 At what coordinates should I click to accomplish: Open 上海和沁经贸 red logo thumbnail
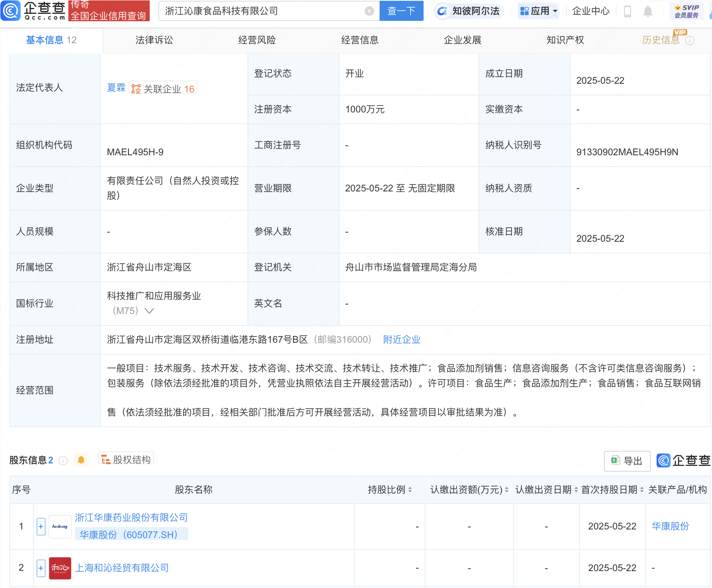pyautogui.click(x=60, y=568)
